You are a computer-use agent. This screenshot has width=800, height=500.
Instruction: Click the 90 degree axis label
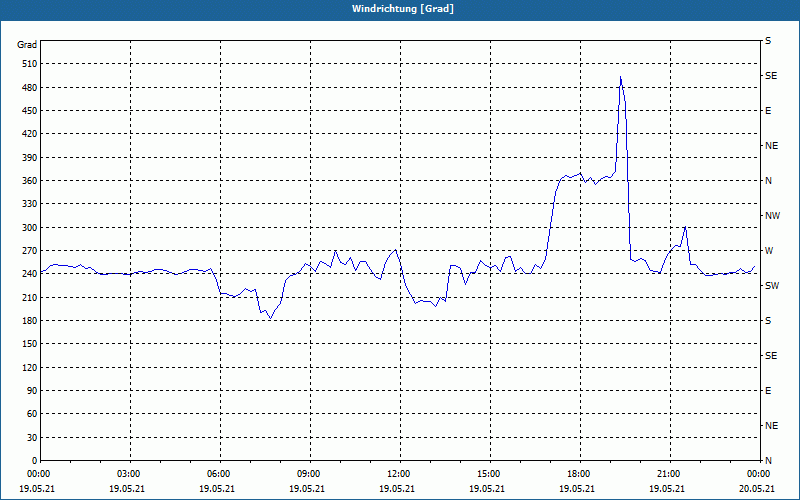tap(32, 391)
